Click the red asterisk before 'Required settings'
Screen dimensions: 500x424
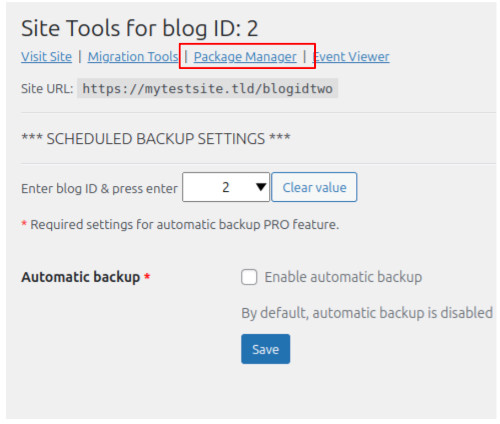(24, 223)
